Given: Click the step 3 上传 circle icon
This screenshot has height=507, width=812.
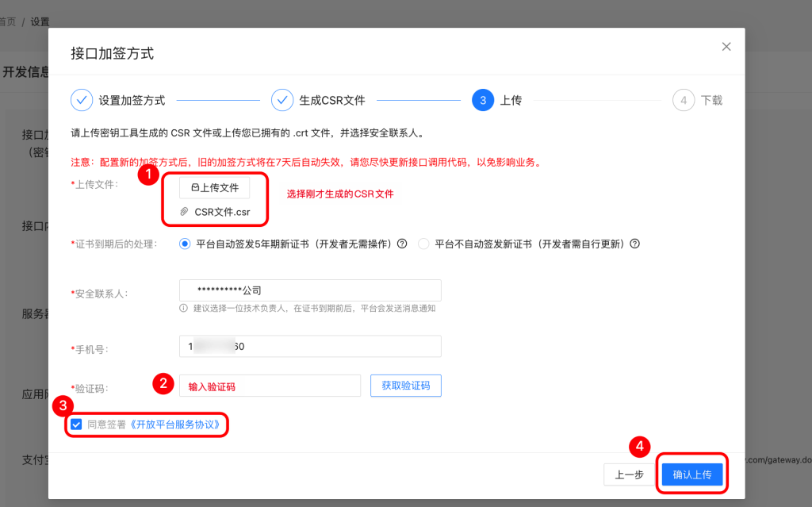Looking at the screenshot, I should point(483,100).
